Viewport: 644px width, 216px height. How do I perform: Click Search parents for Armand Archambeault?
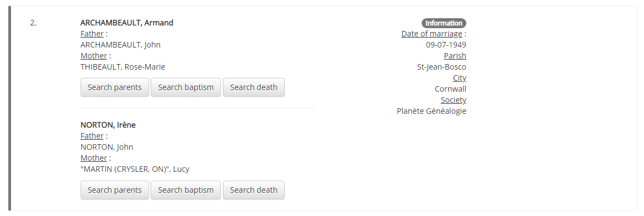click(115, 87)
